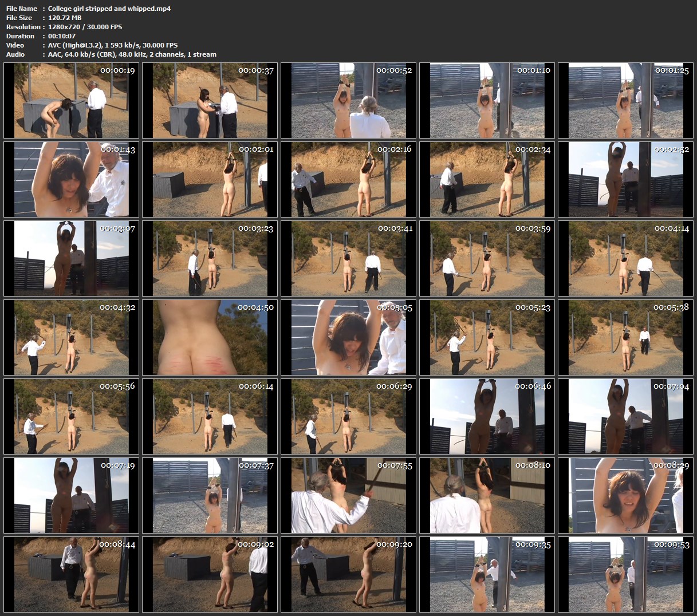Open the thumbnail stamped 00:00:19

72,101
